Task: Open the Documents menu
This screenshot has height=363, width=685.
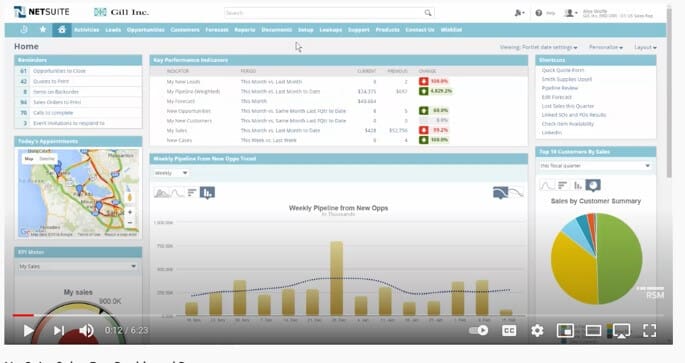Action: pos(277,30)
